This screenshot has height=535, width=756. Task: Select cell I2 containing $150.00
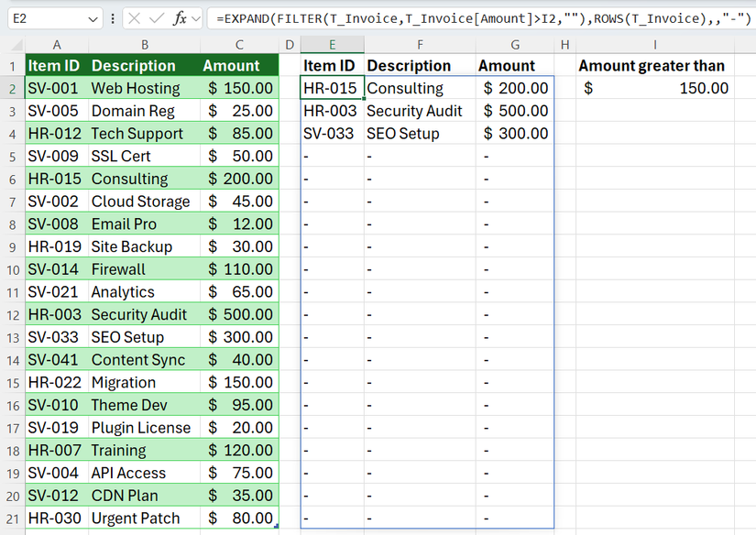[x=654, y=88]
